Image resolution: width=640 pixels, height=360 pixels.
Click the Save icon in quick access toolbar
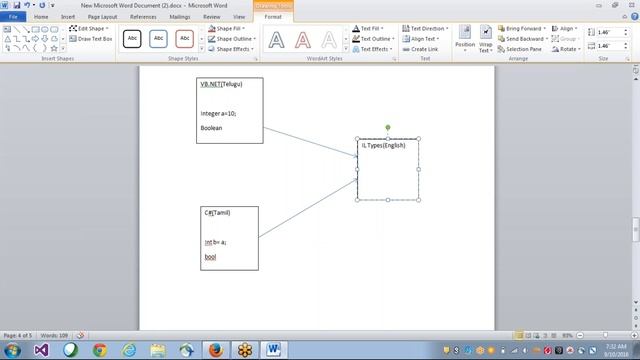(x=17, y=5)
